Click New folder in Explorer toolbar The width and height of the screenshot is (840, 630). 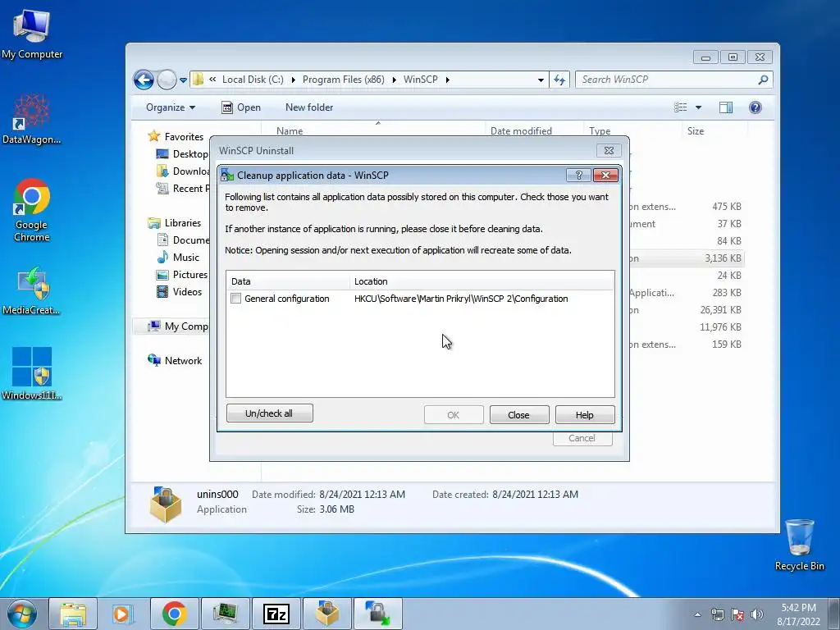pyautogui.click(x=309, y=107)
